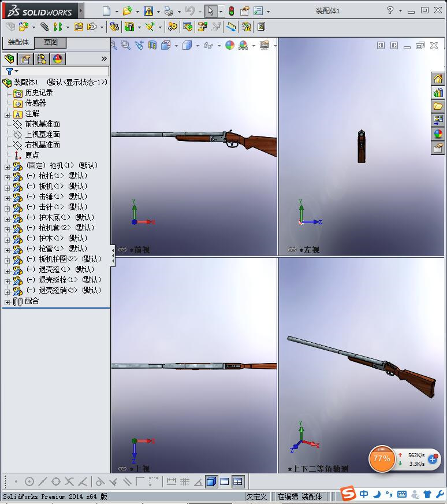
Task: Click the Mate paperclip icon
Action: [x=44, y=27]
